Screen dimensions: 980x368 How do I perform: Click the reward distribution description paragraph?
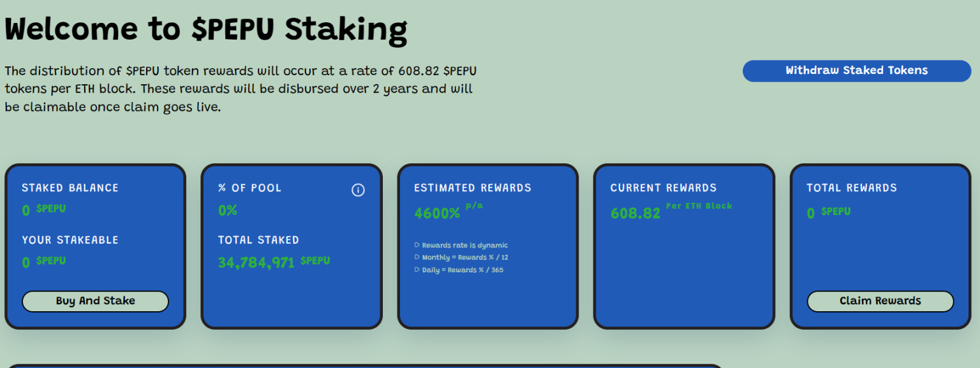[240, 89]
